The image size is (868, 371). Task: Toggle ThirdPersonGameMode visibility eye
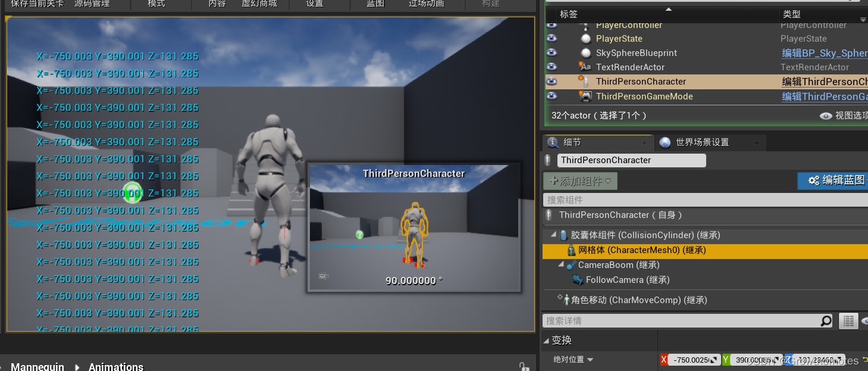click(x=551, y=96)
